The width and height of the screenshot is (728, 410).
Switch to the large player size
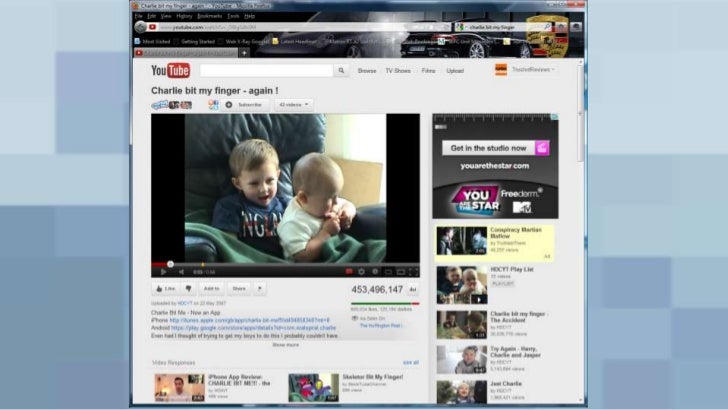click(401, 272)
